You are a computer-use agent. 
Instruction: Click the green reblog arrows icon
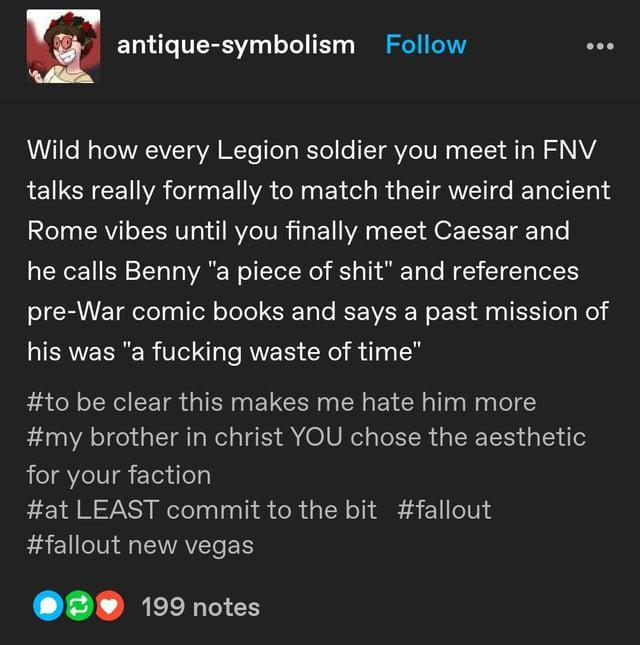click(x=79, y=606)
